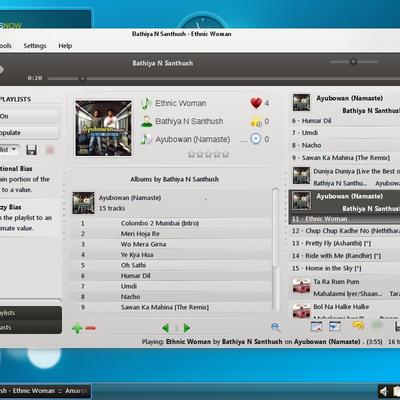Go to previous context page green arrow
Viewport: 400px width, 400px height.
(165, 328)
